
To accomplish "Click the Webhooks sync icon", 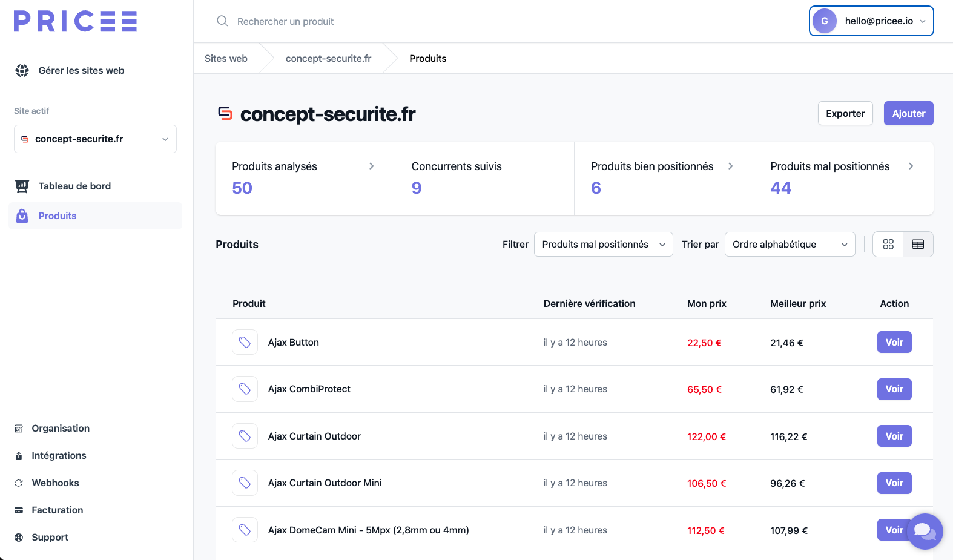I will (x=19, y=483).
